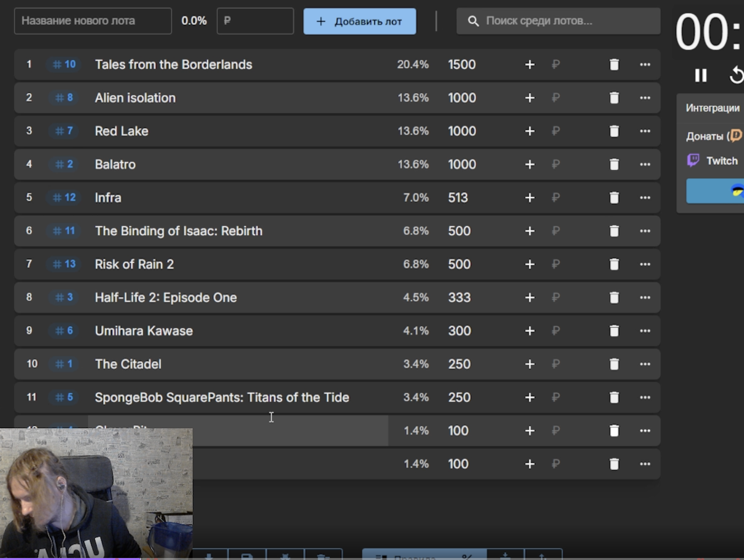This screenshot has height=560, width=744.
Task: Click the 'Balatro' lot name
Action: coord(115,164)
